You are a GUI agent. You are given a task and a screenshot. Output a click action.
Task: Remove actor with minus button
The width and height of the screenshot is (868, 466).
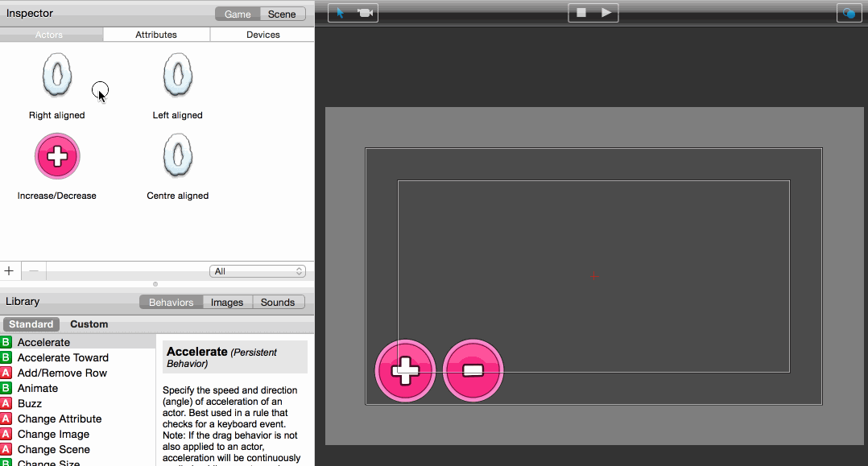click(x=34, y=271)
